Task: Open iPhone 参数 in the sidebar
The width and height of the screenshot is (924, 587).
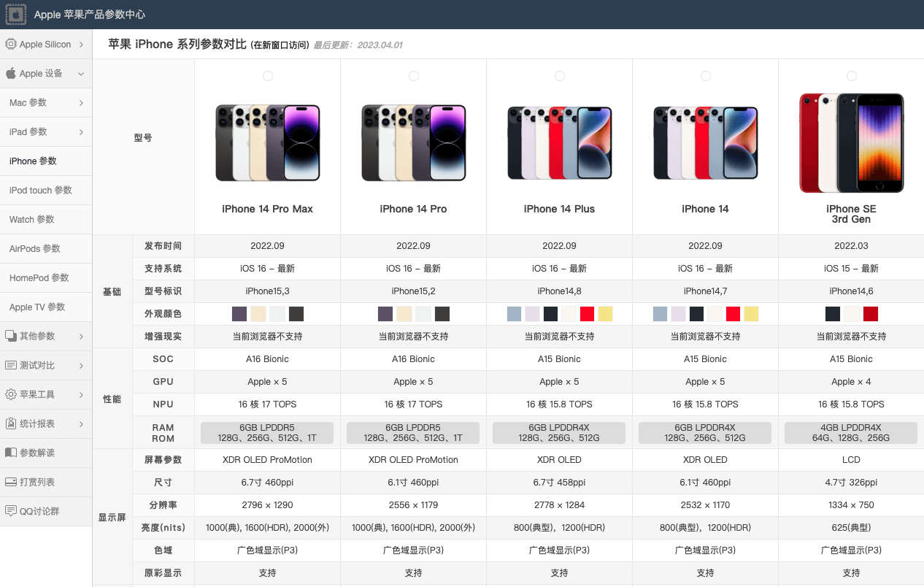Action: (x=46, y=161)
